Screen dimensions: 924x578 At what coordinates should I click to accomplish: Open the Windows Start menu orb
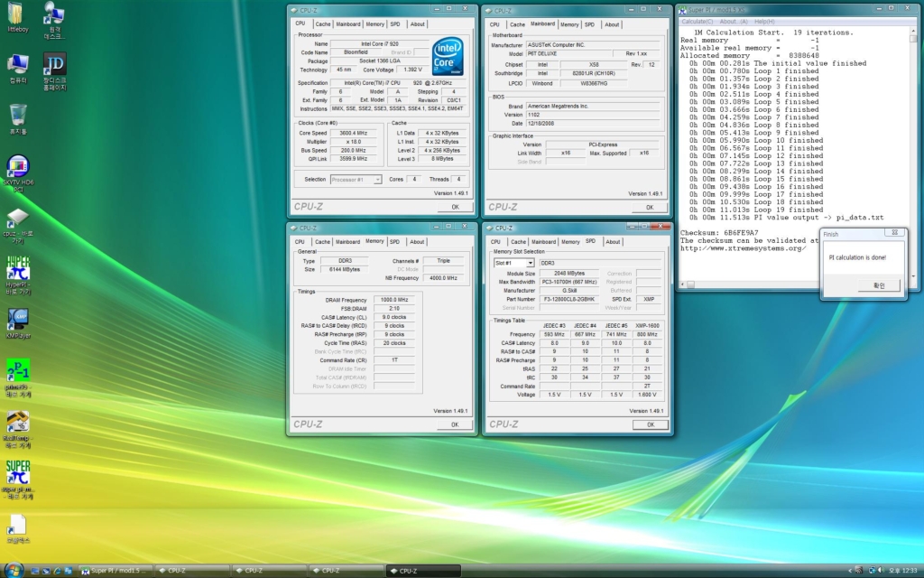13,570
